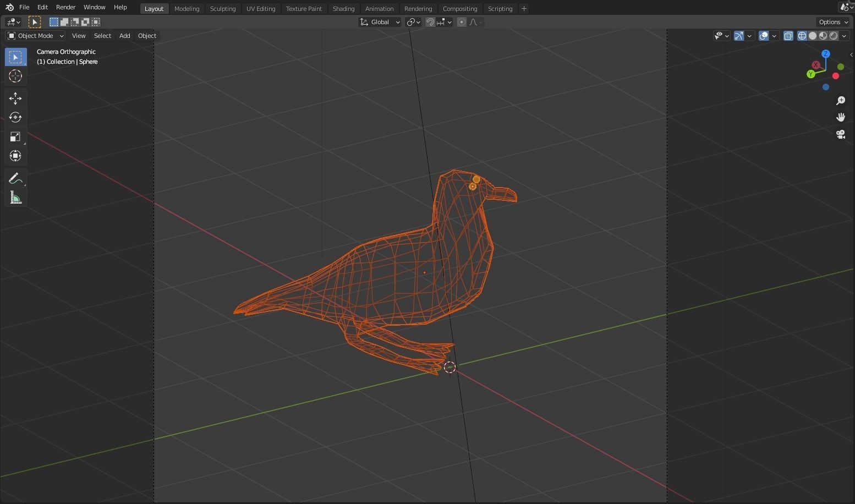
Task: Open the viewport Select menu
Action: [x=102, y=36]
